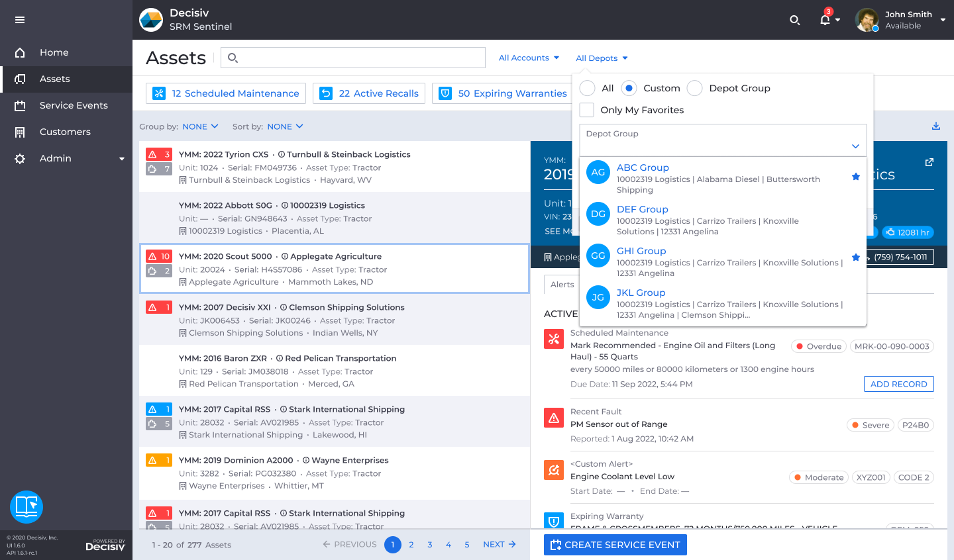Click the Recent Fault warning icon
This screenshot has width=954, height=560.
click(x=554, y=418)
